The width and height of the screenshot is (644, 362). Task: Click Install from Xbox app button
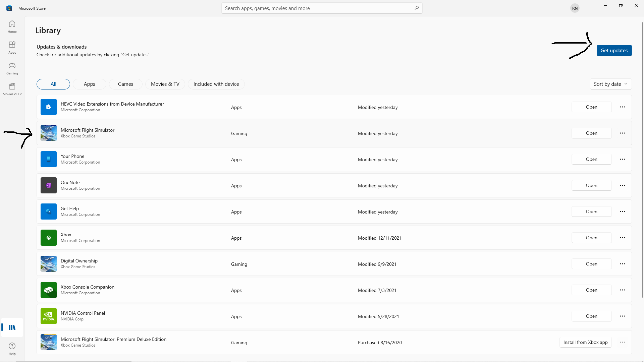coord(586,342)
